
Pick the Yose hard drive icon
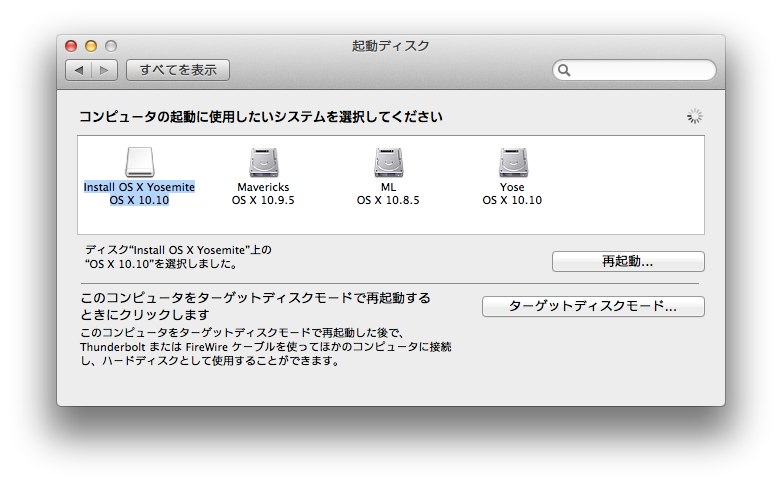(x=513, y=162)
